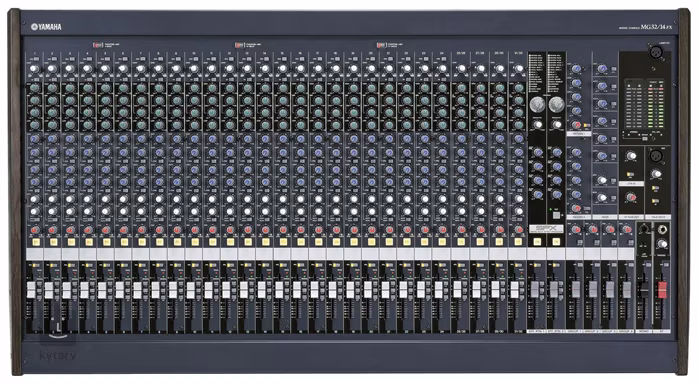
Task: Click the black MONO fader
Action: [644, 290]
